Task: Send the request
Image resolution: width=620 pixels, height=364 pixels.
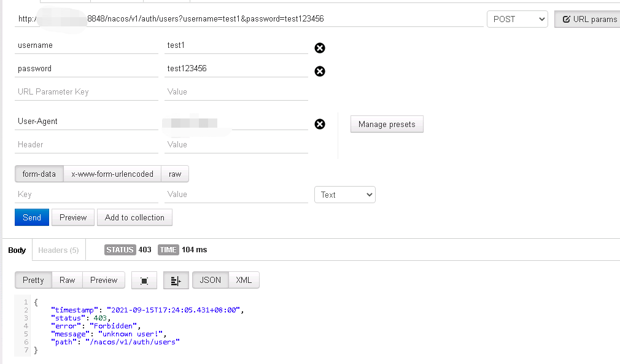Action: 32,217
